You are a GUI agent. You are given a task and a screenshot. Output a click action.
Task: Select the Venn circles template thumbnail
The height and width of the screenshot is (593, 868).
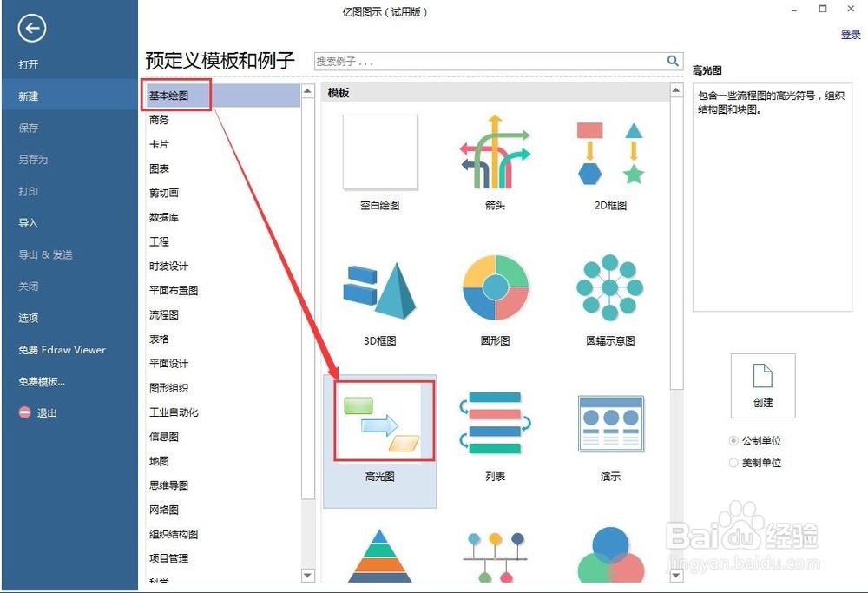(610, 555)
